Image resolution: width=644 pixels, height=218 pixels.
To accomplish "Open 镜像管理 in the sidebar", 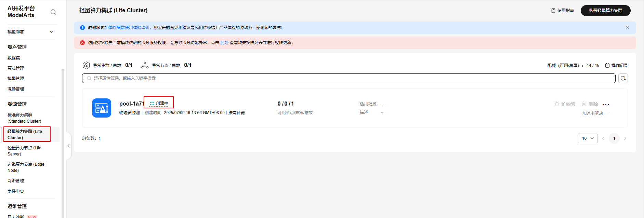I will click(x=16, y=89).
